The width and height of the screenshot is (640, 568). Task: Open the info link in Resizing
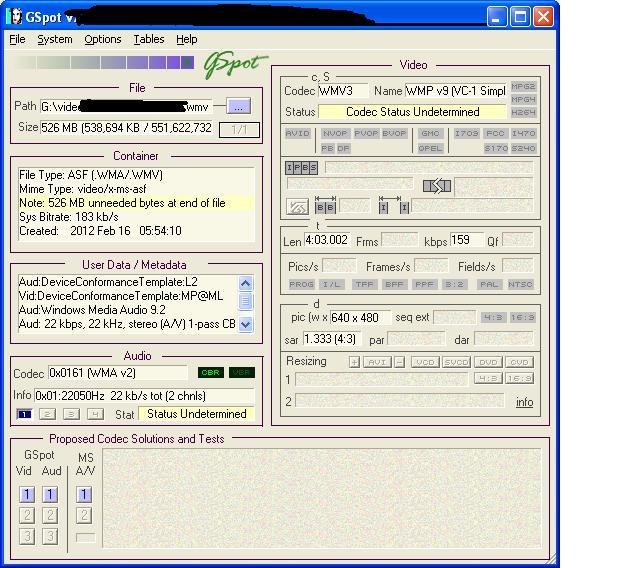tap(524, 402)
